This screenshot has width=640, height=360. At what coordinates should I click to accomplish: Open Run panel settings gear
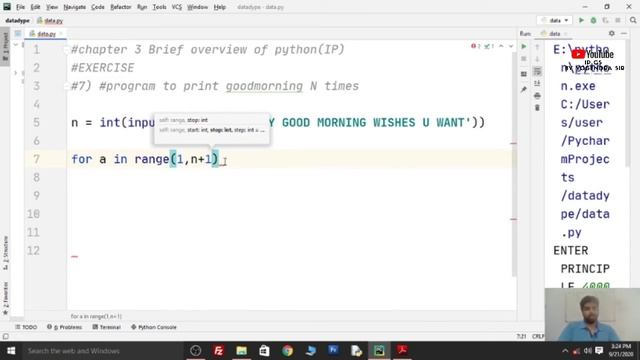click(611, 33)
